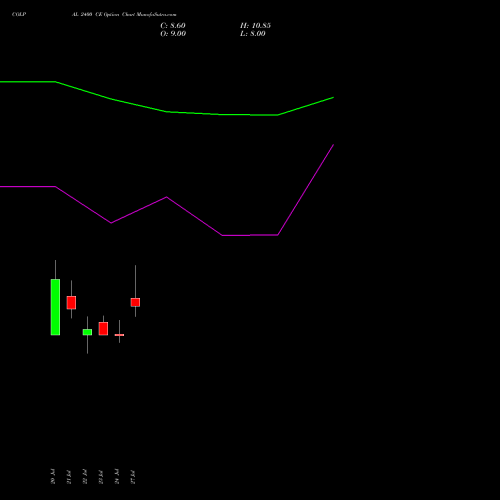This screenshot has height=500, width=500.
Task: Click the COLP symbol text in the header
Action: 19,14
